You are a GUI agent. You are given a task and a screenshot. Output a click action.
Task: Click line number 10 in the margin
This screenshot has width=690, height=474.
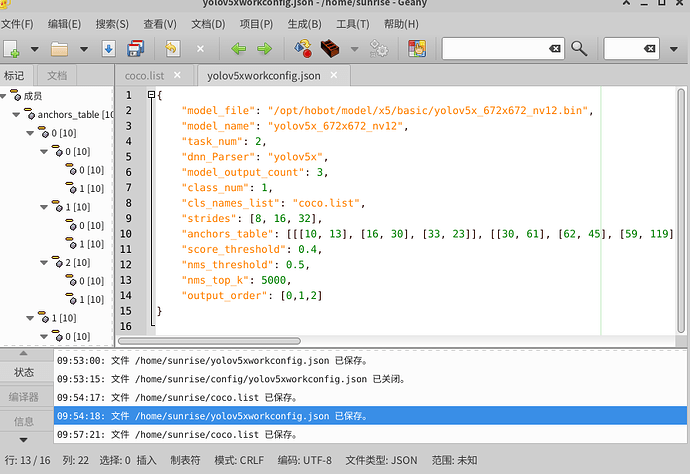point(126,234)
